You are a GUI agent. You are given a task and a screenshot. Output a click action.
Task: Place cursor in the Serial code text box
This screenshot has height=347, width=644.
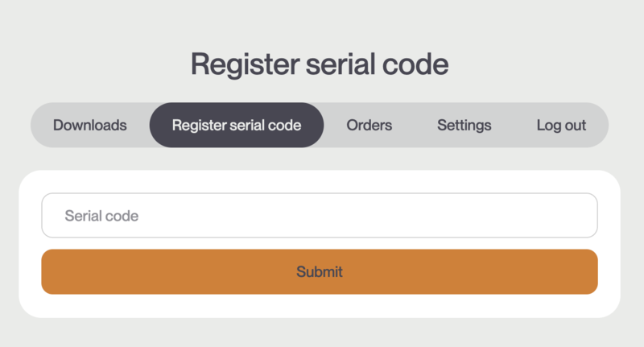click(320, 216)
